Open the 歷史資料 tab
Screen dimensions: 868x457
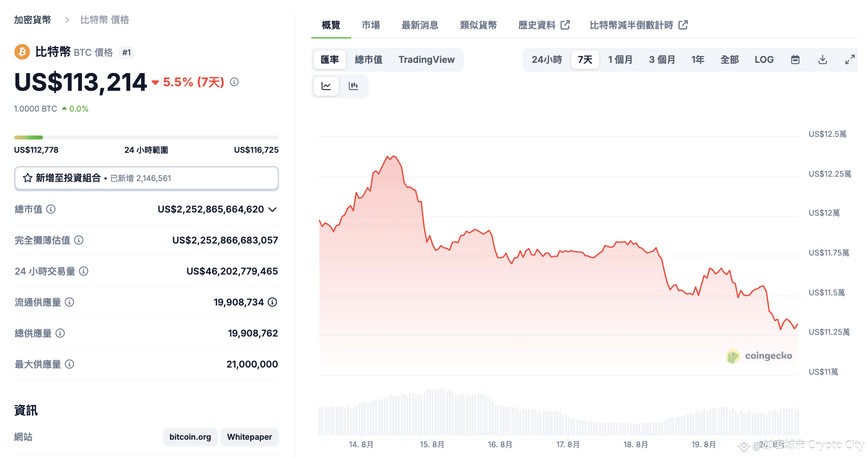(537, 25)
